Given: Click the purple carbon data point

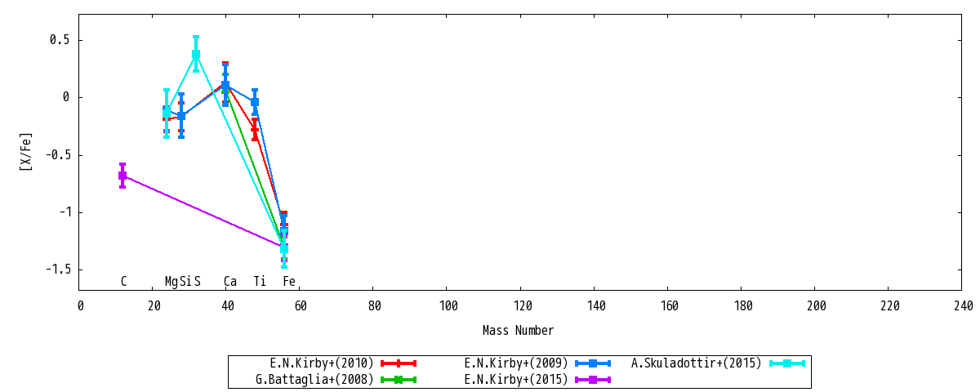Looking at the screenshot, I should [x=122, y=176].
